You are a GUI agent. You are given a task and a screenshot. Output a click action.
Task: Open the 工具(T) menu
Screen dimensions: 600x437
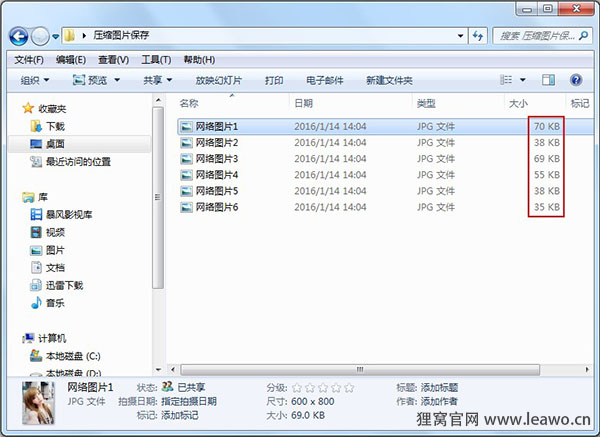[156, 60]
